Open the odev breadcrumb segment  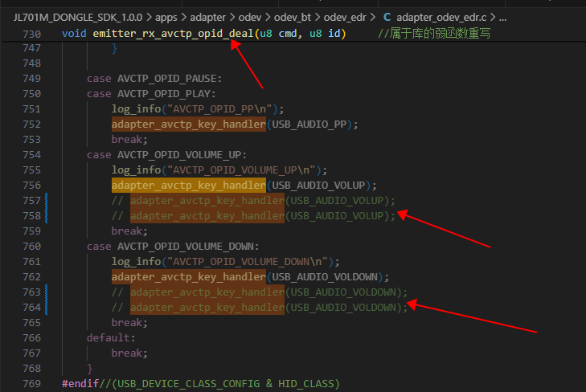(x=250, y=17)
